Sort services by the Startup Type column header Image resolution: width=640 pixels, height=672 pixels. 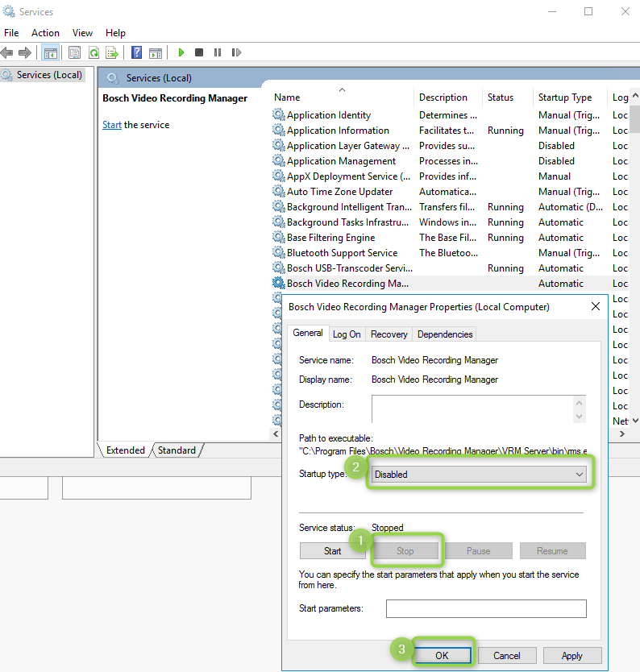pos(564,97)
